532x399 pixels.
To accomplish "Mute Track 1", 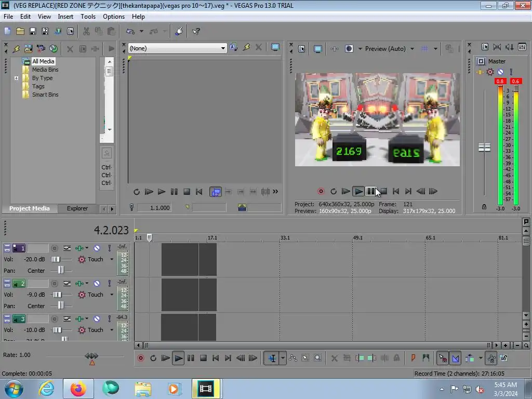I will 97,248.
